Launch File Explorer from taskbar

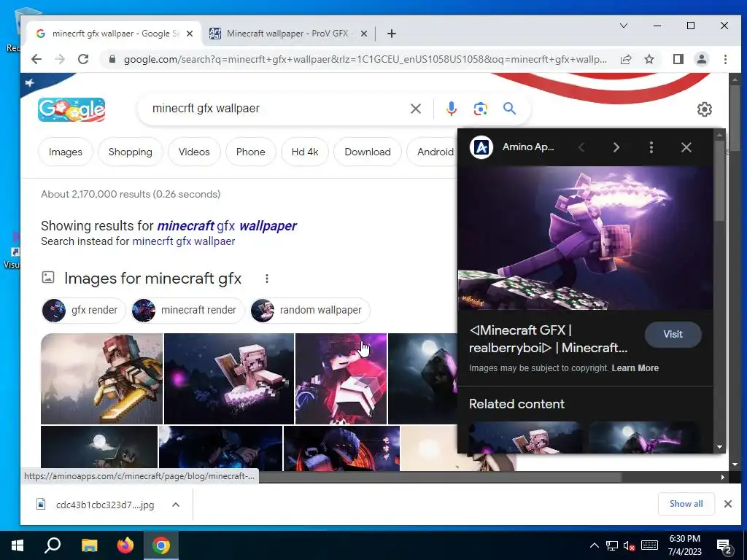click(89, 545)
